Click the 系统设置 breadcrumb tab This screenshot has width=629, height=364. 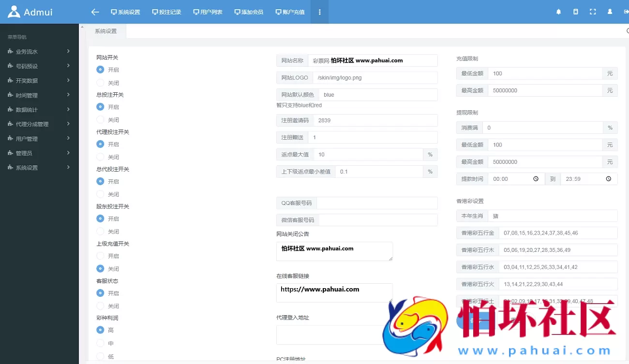105,30
